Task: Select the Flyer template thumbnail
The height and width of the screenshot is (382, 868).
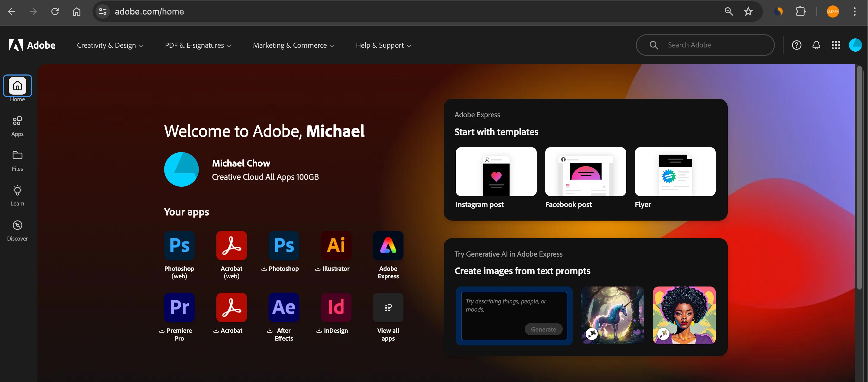Action: coord(675,171)
